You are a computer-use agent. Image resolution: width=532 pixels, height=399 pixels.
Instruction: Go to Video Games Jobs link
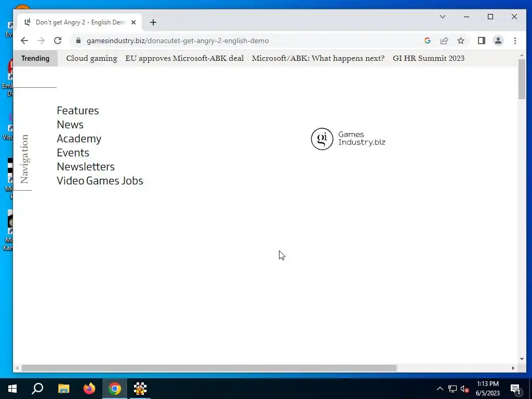point(100,181)
